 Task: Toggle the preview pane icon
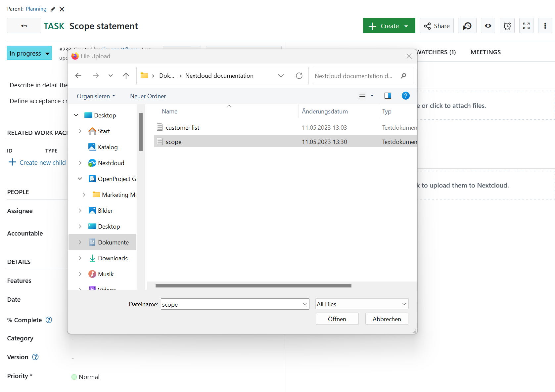click(388, 96)
